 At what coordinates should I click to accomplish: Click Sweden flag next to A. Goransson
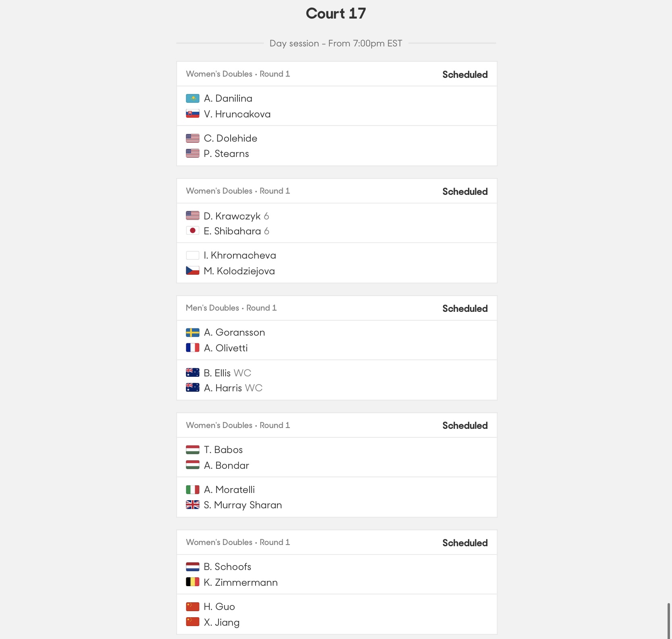coord(192,332)
